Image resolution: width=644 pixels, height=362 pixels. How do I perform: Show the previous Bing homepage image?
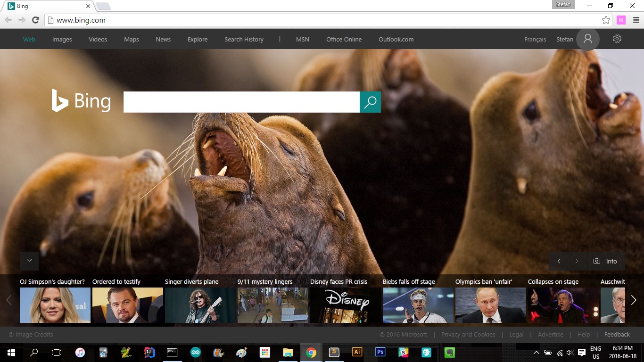559,261
